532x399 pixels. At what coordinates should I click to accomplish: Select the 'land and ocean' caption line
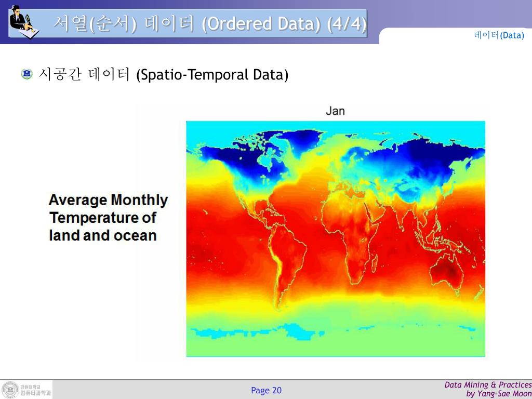coord(103,235)
